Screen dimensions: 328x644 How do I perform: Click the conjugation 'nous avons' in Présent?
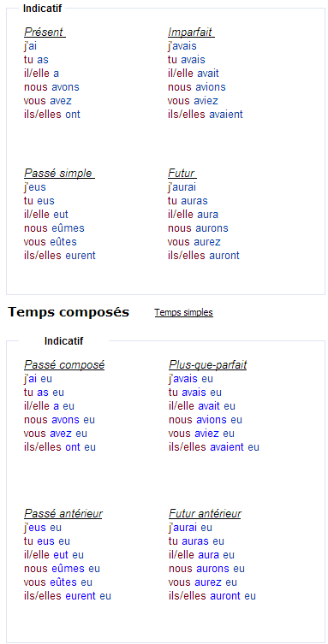[x=51, y=87]
